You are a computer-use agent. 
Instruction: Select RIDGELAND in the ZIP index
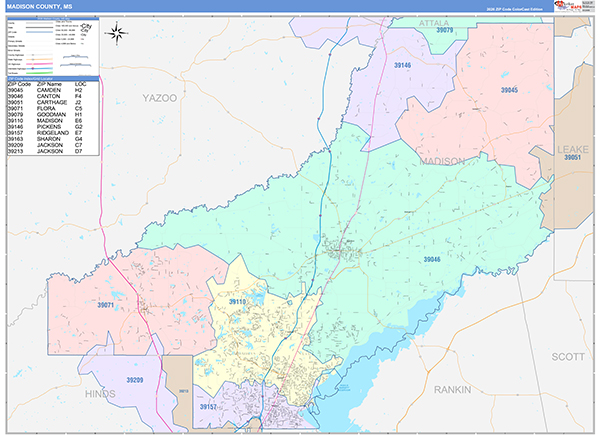[53, 133]
